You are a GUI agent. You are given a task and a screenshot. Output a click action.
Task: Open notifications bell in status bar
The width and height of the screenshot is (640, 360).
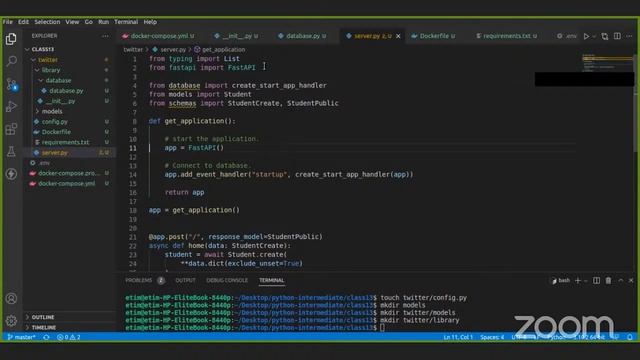coord(630,337)
